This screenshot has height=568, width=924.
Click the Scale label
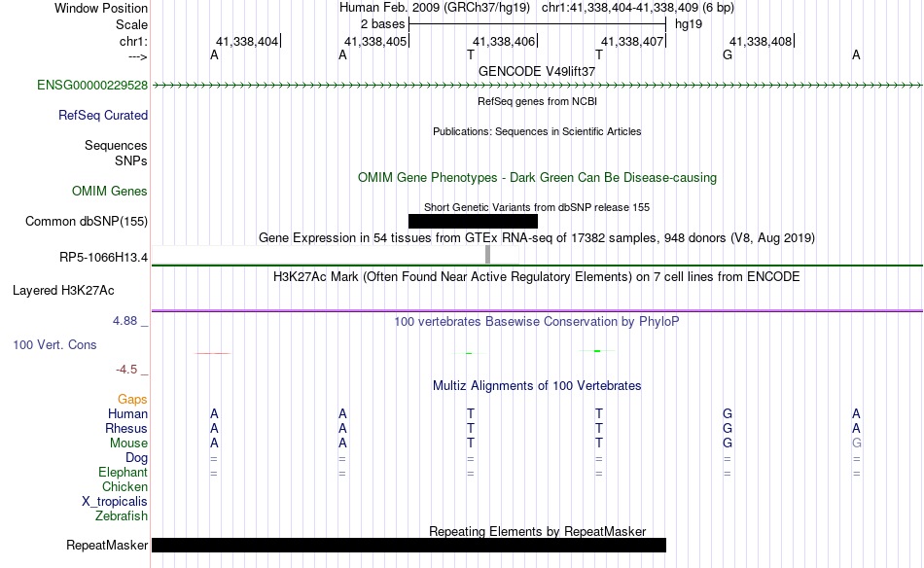(131, 24)
